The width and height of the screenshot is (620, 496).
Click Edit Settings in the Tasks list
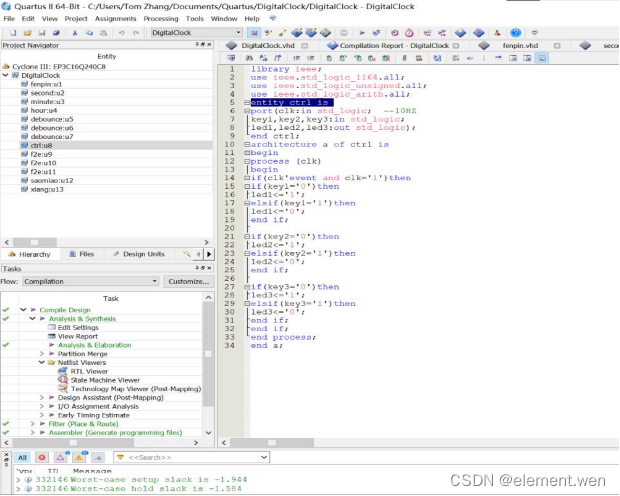point(78,328)
